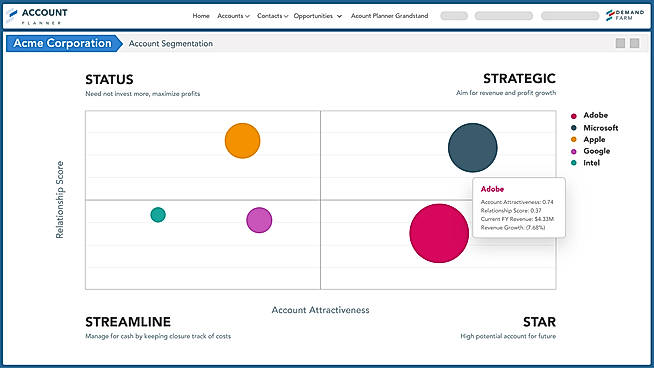Screen dimensions: 654x368
Task: Click the Account Attractiveness axis label
Action: click(320, 310)
